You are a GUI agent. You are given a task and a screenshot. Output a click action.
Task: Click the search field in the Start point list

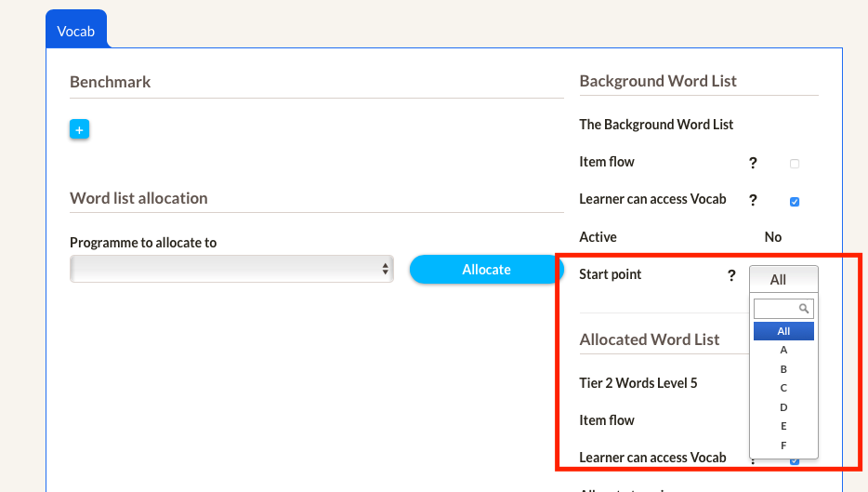pyautogui.click(x=776, y=308)
